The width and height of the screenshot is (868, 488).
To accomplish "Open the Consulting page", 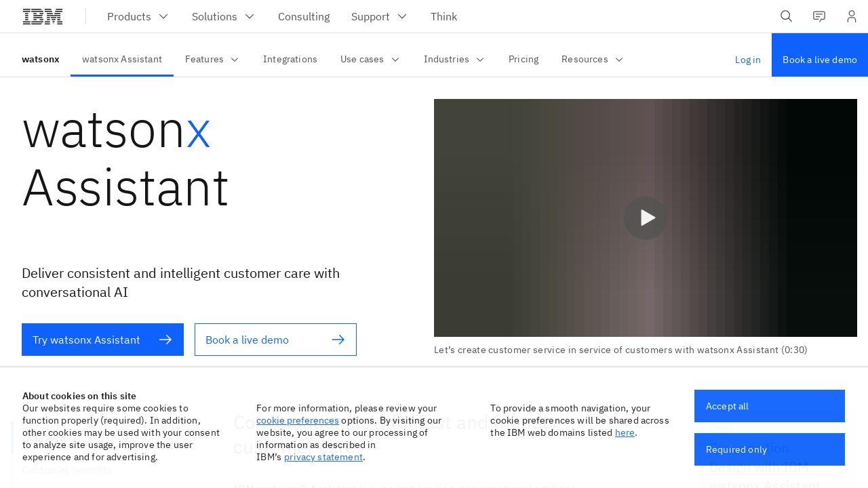I will tap(304, 16).
